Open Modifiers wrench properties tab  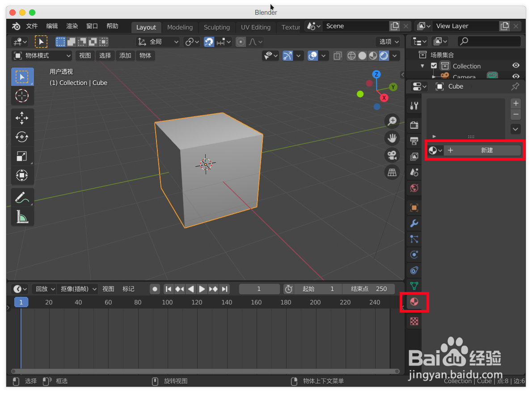pyautogui.click(x=414, y=223)
